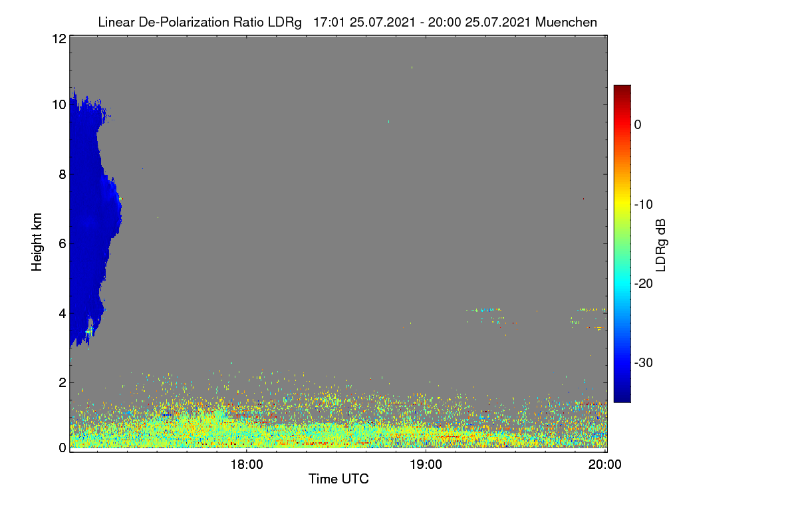This screenshot has width=798, height=532.
Task: Click the date range '17:01 25.07.2021 - 20:00 25.07.2021'
Action: coord(421,22)
